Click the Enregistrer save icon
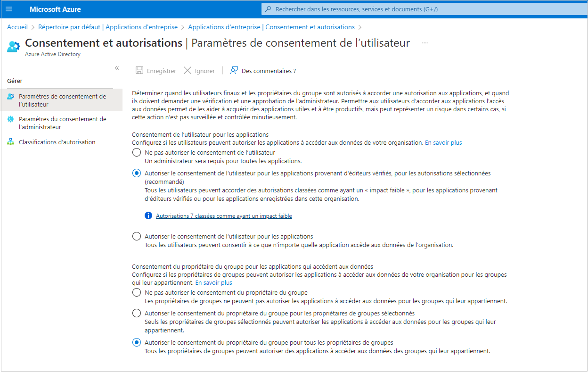This screenshot has width=588, height=372. click(139, 71)
